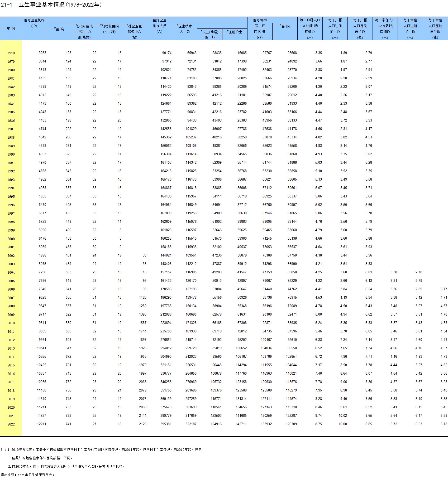This screenshot has height=479, width=448.
Task: Select year cell 1985
Action: click(11, 112)
